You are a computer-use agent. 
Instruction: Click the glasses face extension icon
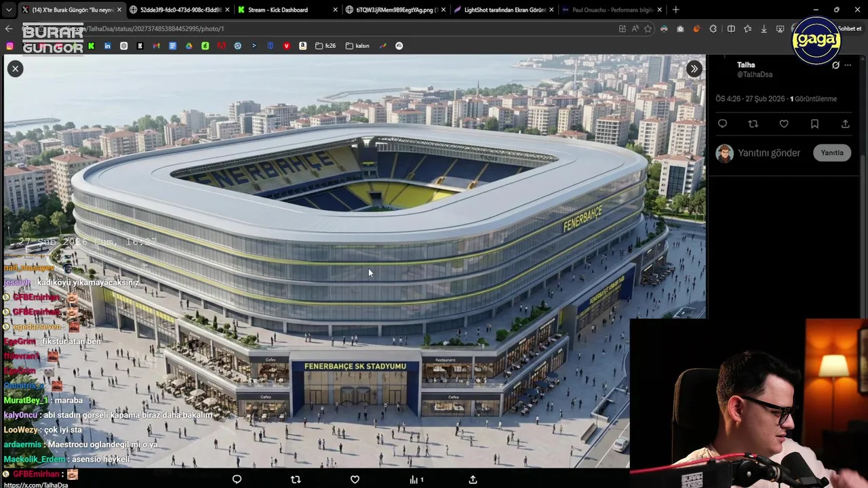(664, 28)
